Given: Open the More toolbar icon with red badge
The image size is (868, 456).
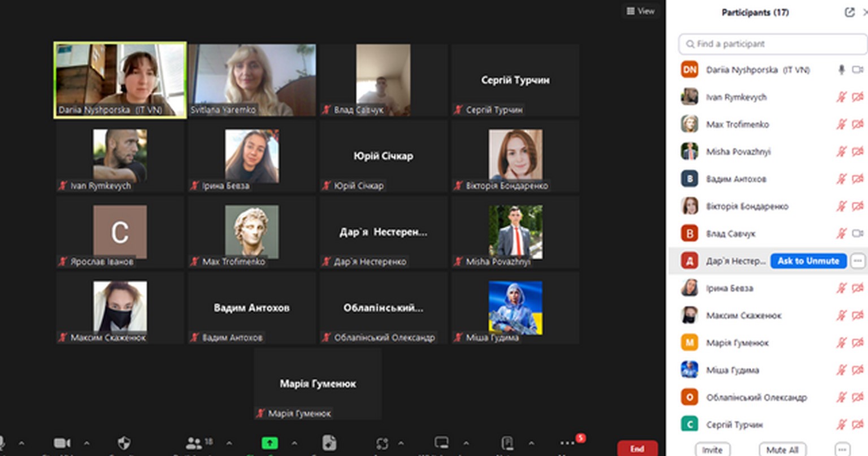Looking at the screenshot, I should [x=567, y=443].
